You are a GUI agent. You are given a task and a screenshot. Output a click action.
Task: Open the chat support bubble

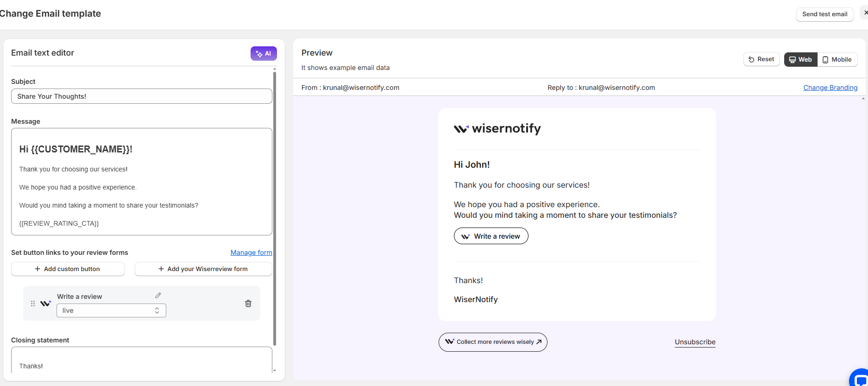point(859,378)
